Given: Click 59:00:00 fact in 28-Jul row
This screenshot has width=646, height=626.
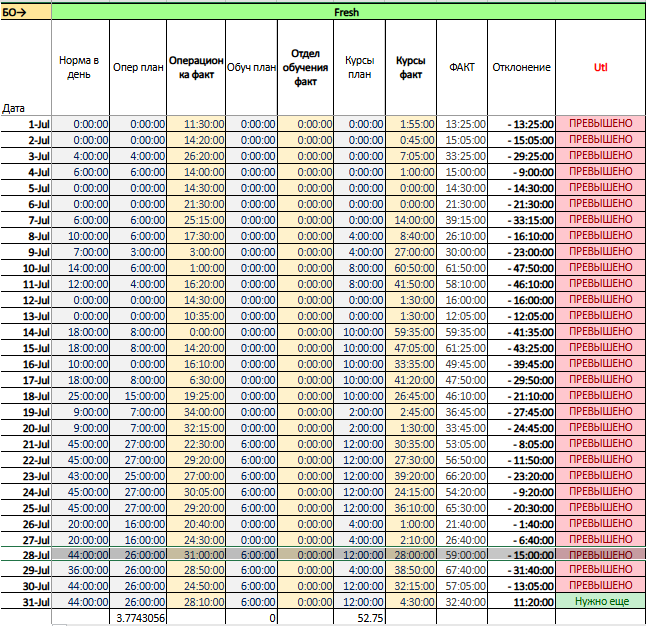Looking at the screenshot, I should tap(462, 555).
